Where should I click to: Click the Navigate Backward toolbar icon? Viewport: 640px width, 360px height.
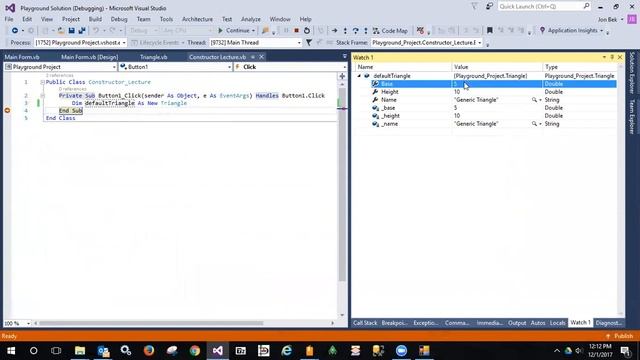(15, 31)
